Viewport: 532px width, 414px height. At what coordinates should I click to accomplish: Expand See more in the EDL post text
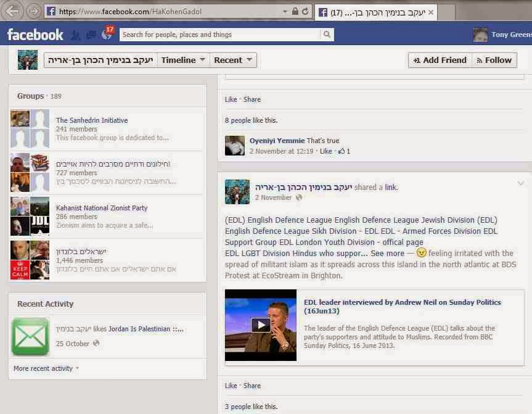(x=387, y=254)
